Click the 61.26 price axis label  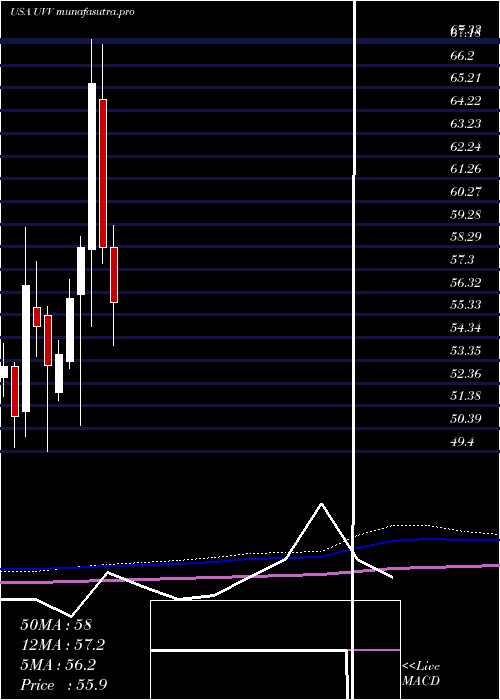[x=466, y=169]
